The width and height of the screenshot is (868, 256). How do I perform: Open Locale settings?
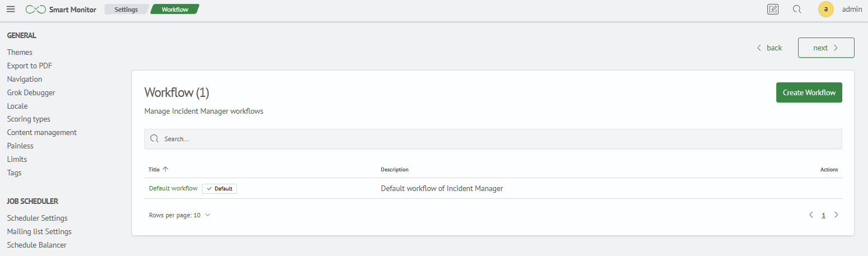(x=17, y=106)
